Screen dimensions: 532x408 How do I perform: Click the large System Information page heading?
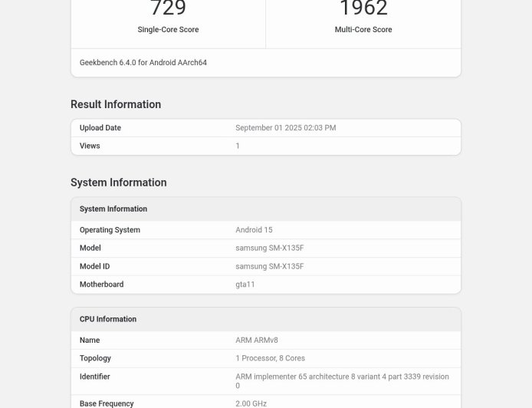118,183
